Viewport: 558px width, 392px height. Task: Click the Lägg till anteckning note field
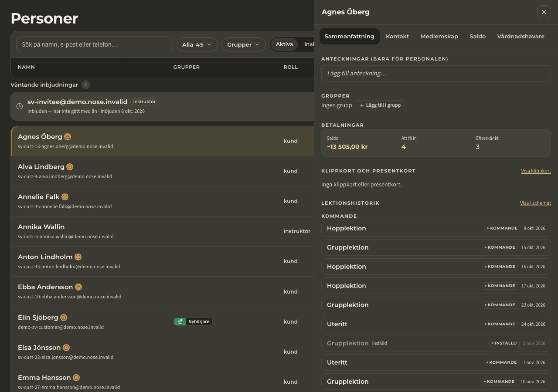[436, 74]
